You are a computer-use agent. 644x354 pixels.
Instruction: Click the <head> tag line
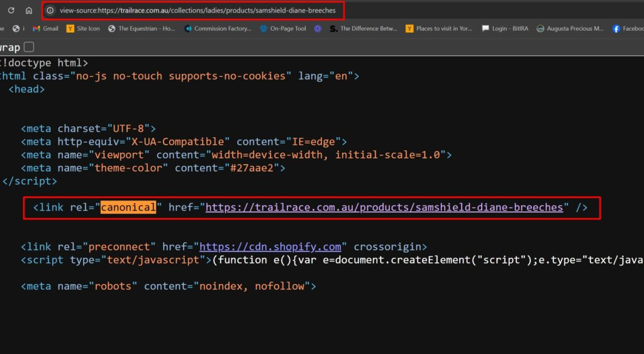pyautogui.click(x=26, y=89)
